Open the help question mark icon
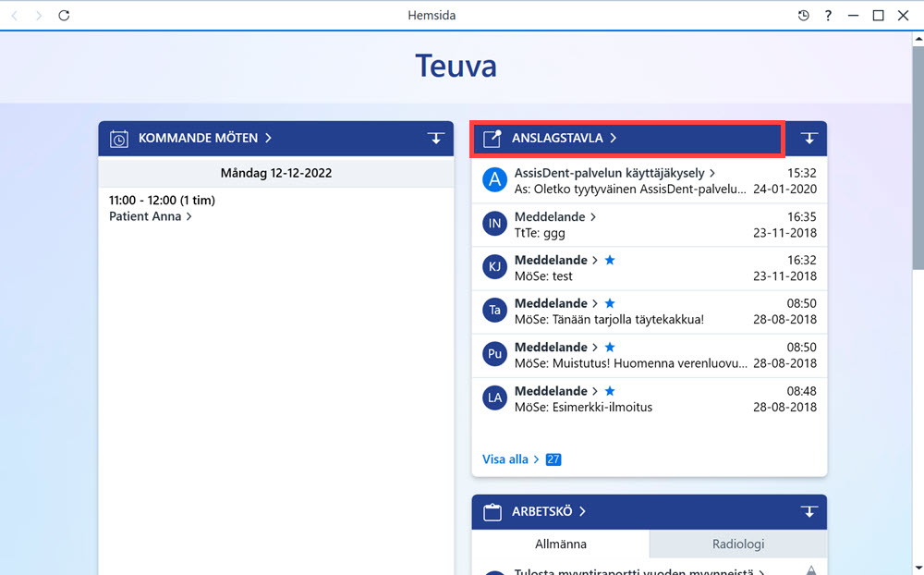Viewport: 924px width, 575px height. pyautogui.click(x=828, y=16)
